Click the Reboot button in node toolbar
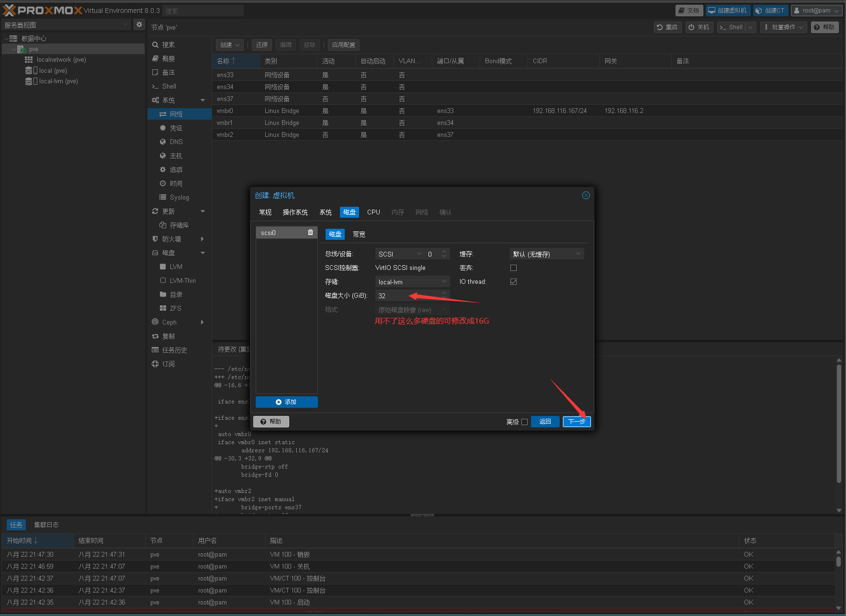The image size is (846, 616). 667,27
